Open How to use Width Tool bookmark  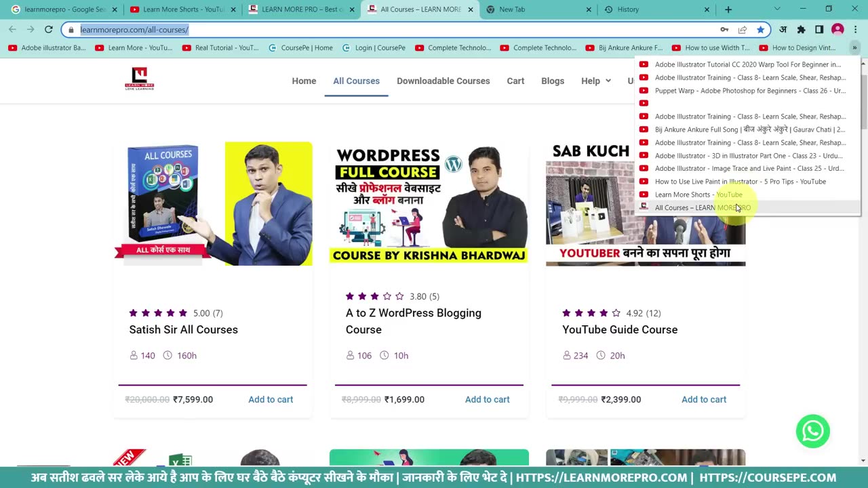point(711,47)
